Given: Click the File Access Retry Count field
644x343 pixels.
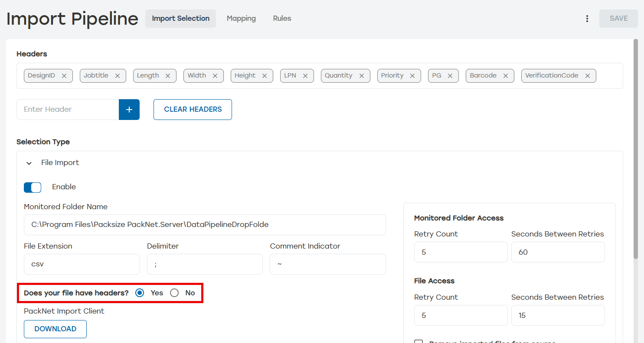Looking at the screenshot, I should point(461,315).
